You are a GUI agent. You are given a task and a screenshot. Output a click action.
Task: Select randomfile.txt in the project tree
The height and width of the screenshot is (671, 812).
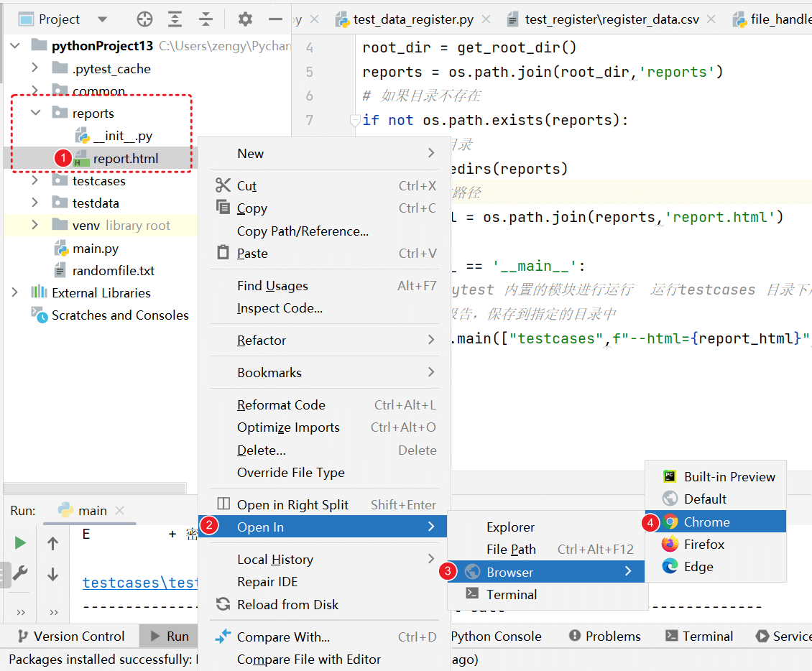[104, 271]
